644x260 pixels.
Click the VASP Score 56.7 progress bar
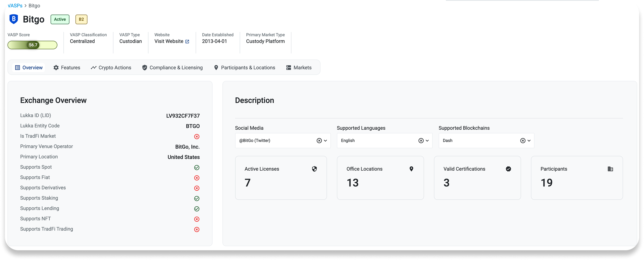(33, 45)
